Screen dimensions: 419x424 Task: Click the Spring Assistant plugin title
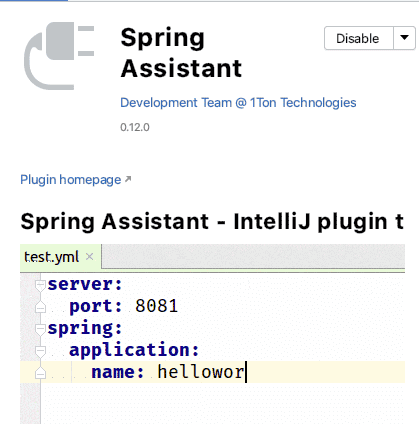coord(181,53)
